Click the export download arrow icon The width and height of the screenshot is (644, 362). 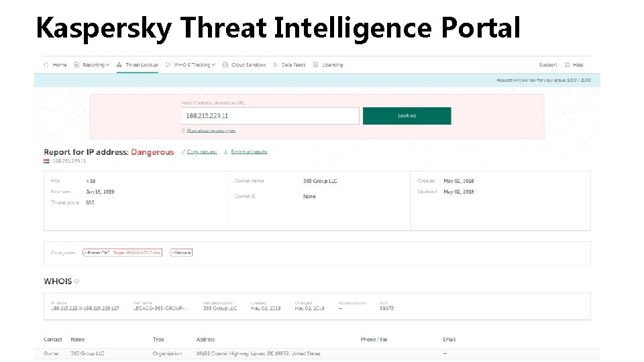point(225,152)
